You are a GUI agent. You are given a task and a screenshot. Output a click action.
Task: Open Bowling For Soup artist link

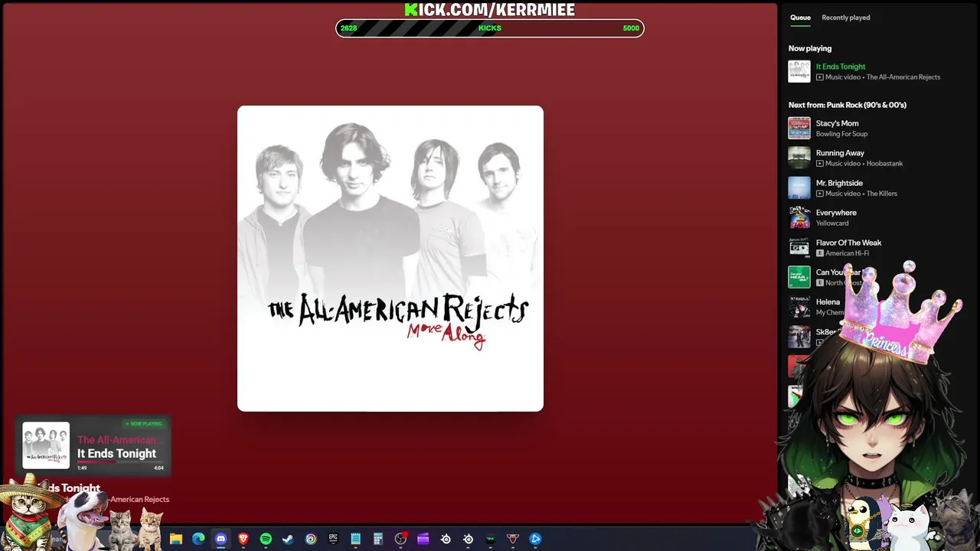(841, 134)
